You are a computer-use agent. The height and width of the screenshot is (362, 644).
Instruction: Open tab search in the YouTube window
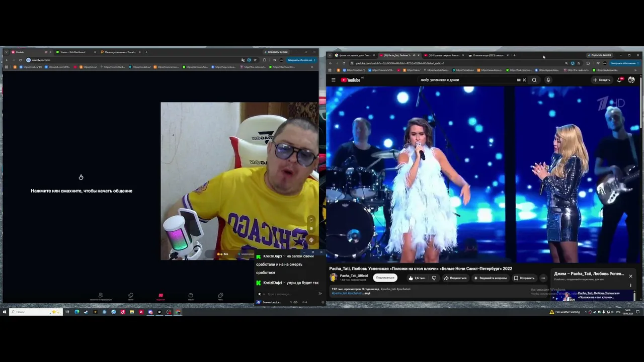[330, 55]
